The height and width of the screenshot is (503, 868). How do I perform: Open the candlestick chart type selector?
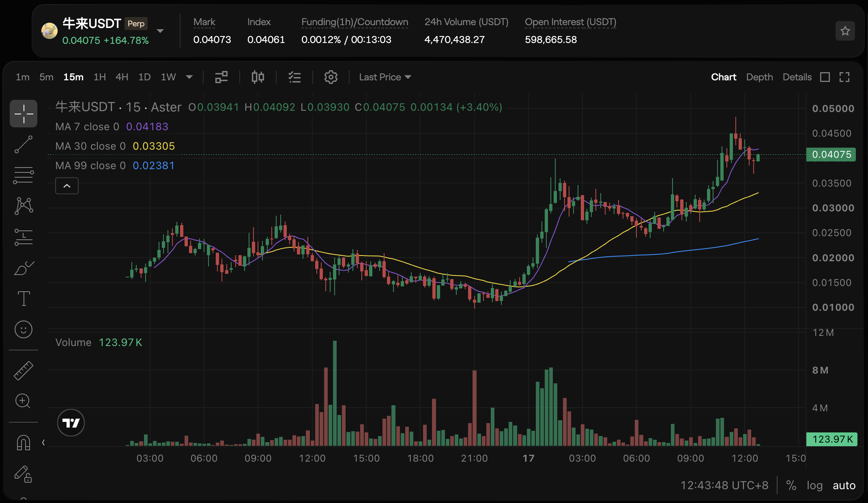click(x=258, y=77)
